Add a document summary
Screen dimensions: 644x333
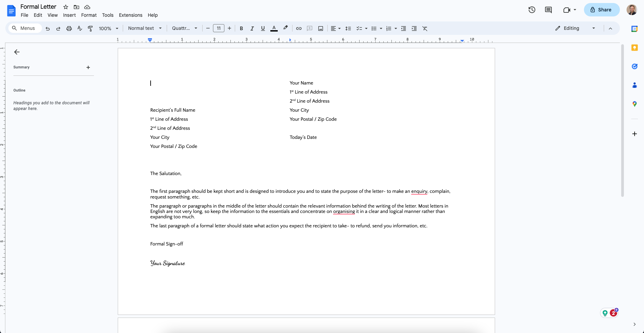click(88, 67)
